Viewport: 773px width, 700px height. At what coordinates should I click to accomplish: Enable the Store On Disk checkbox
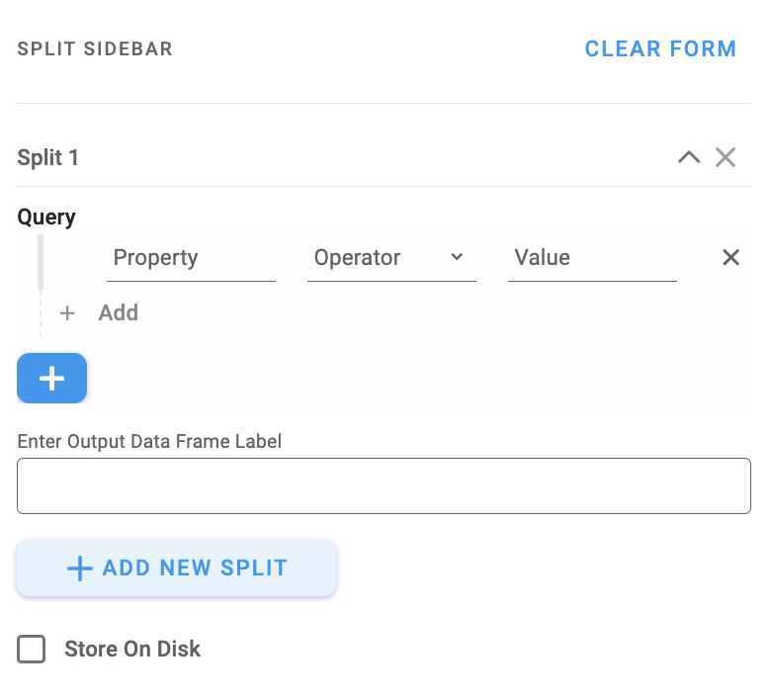pyautogui.click(x=32, y=650)
